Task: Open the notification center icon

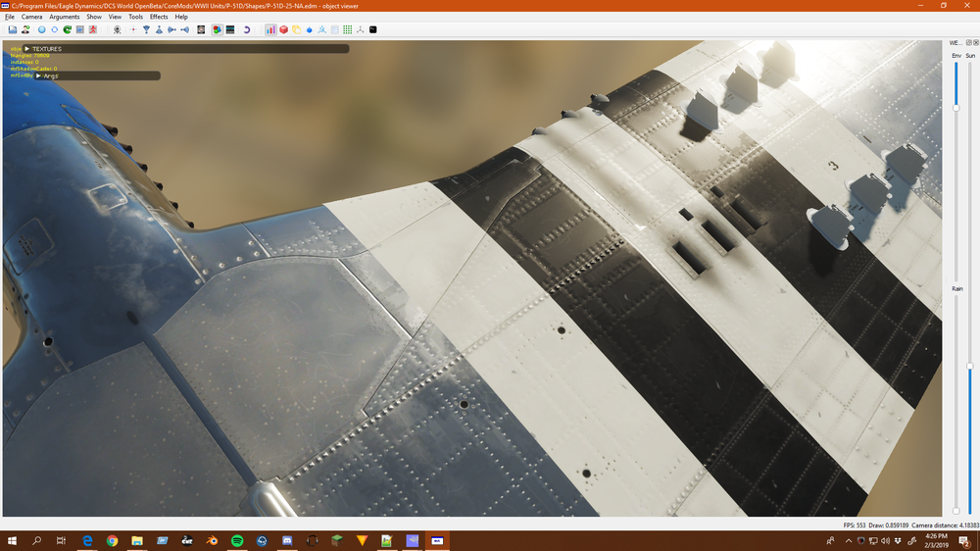Action: [965, 541]
